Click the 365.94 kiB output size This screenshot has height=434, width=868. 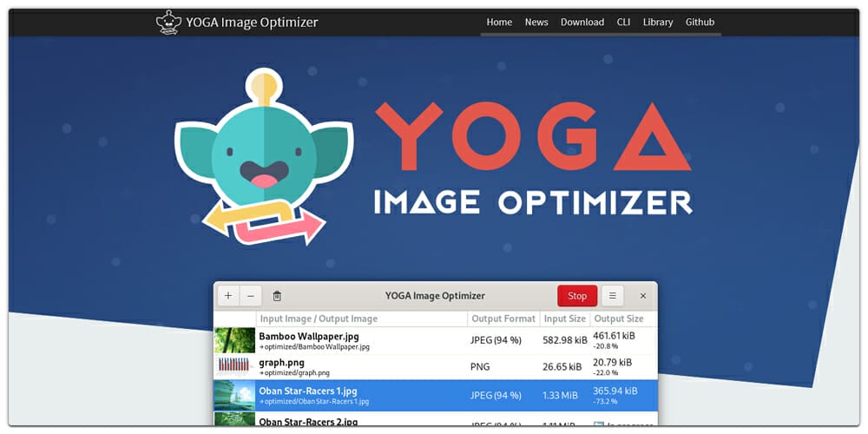tap(615, 391)
